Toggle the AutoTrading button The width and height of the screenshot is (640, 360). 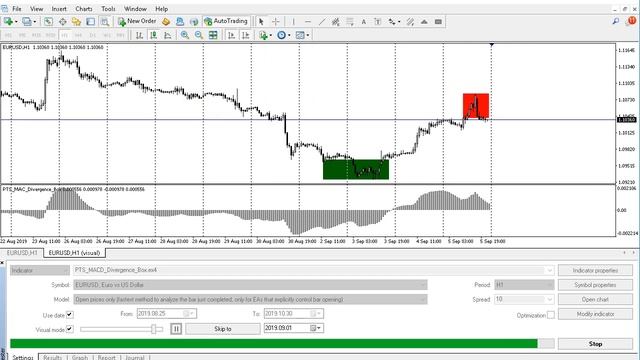pos(226,21)
